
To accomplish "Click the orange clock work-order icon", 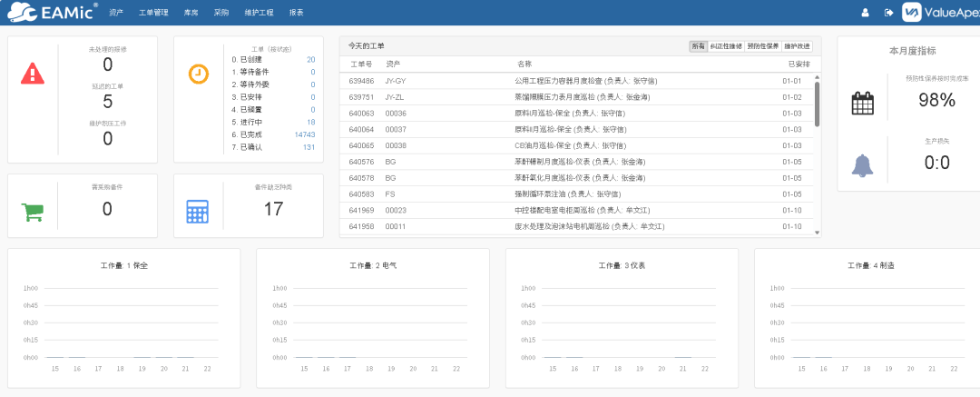I will pyautogui.click(x=198, y=74).
